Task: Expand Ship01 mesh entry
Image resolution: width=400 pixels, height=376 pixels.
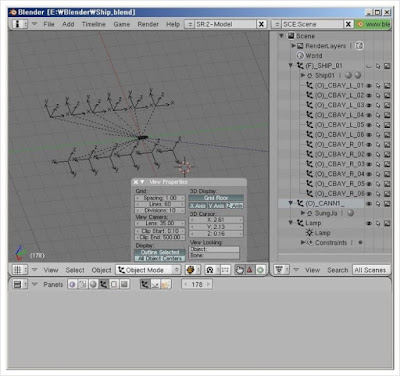Action: [303, 75]
